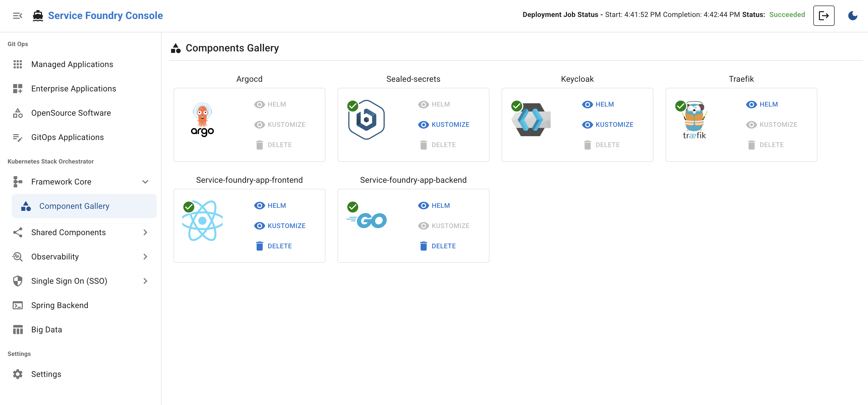Expand the Shared Components chevron
The image size is (868, 405).
click(x=145, y=232)
